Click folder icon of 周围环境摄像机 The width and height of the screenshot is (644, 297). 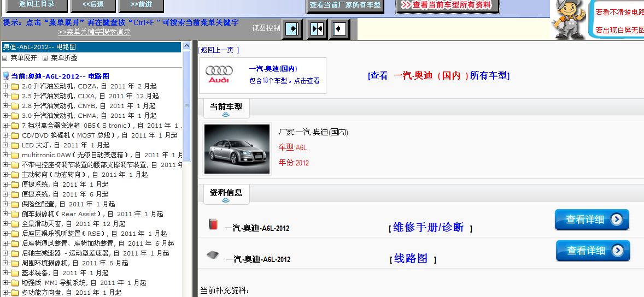click(x=15, y=264)
